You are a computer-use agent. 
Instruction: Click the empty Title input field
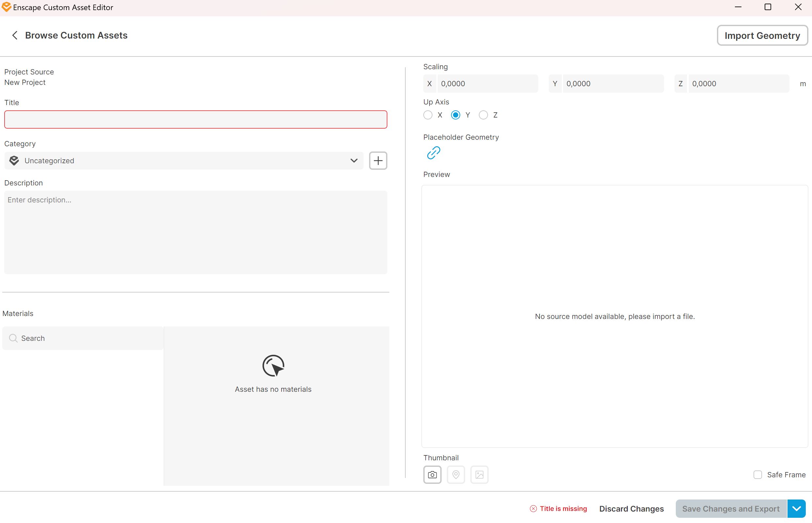click(x=196, y=119)
